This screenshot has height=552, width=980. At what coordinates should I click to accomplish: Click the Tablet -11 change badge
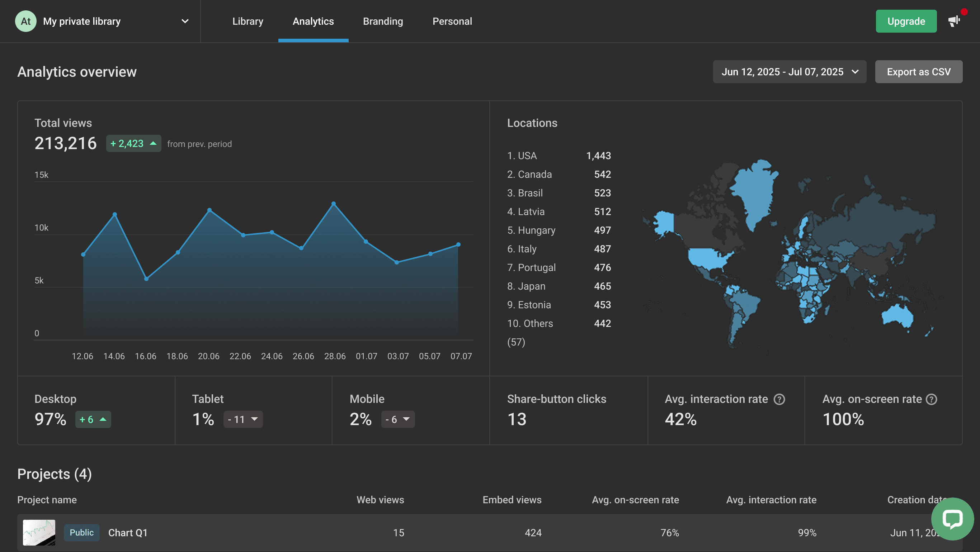243,419
